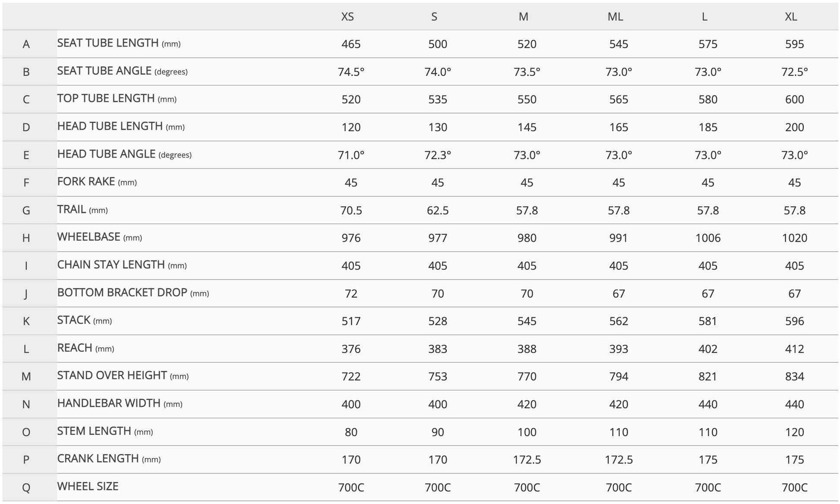Viewport: 840px width, 504px height.
Task: Select the 1006 wheelbase value
Action: [x=708, y=238]
